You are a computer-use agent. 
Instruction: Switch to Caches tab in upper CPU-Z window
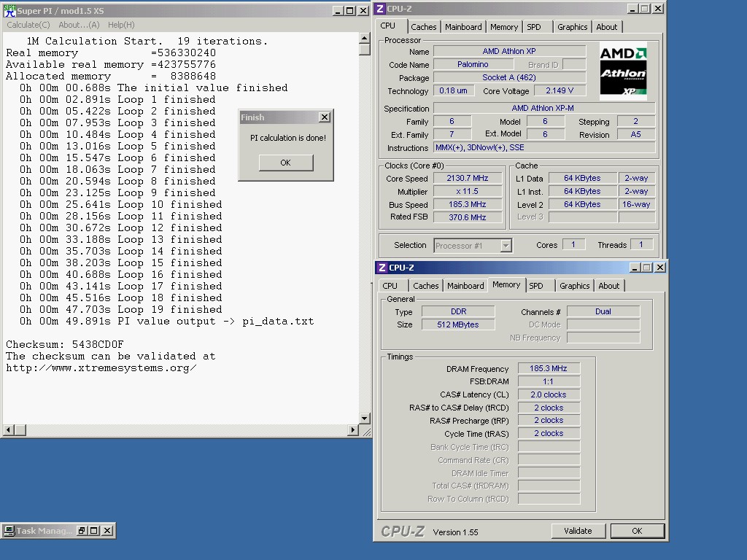[424, 27]
